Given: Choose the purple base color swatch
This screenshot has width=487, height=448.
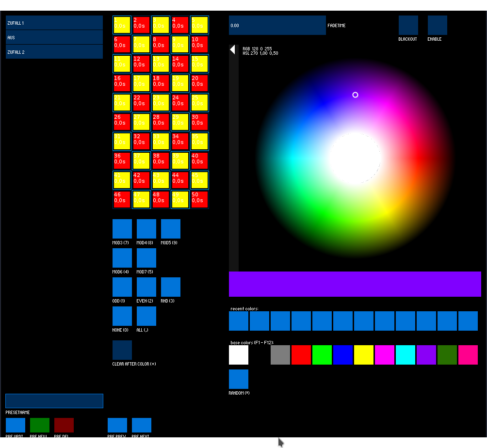Looking at the screenshot, I should pyautogui.click(x=426, y=355).
